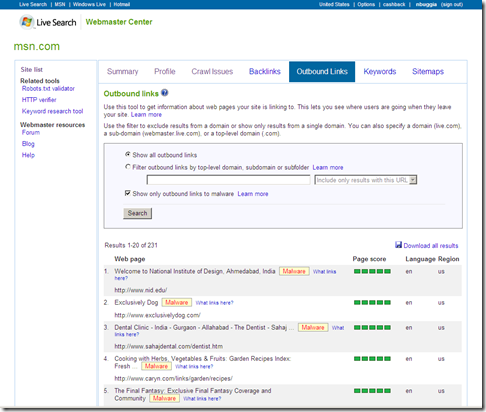Click the Web page column header
This screenshot has height=412, width=486.
[x=130, y=259]
